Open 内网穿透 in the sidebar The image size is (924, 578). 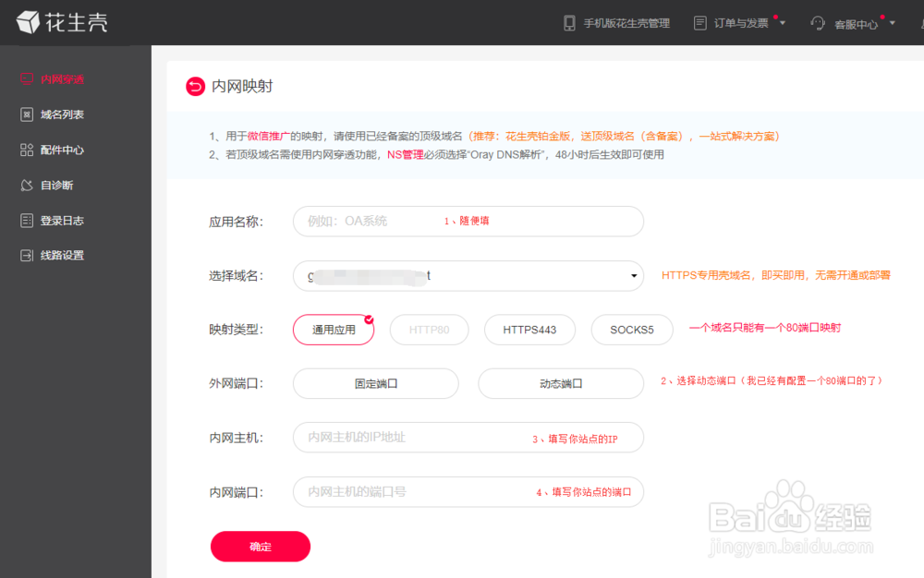click(63, 78)
